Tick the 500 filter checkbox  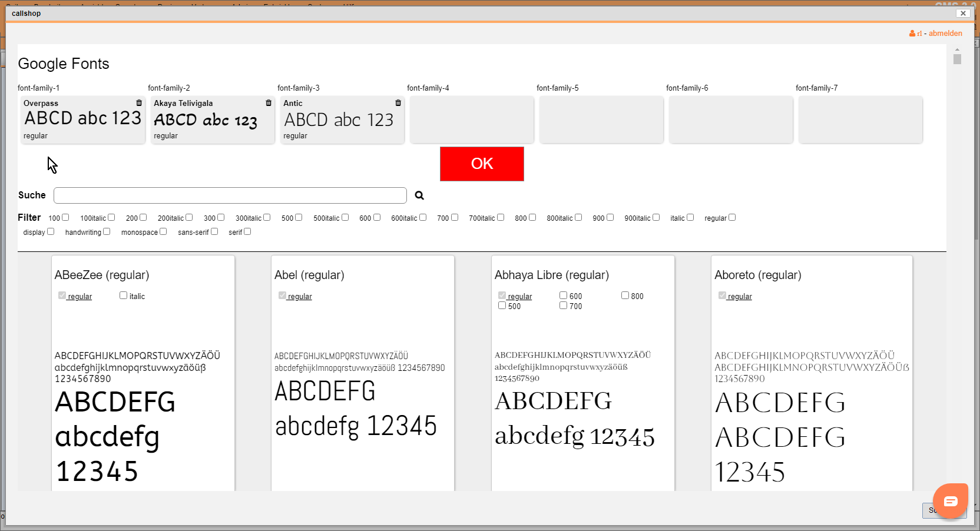(299, 217)
